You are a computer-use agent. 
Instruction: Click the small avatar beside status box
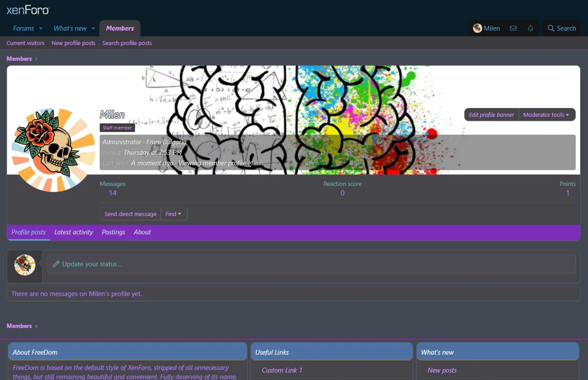tap(25, 265)
